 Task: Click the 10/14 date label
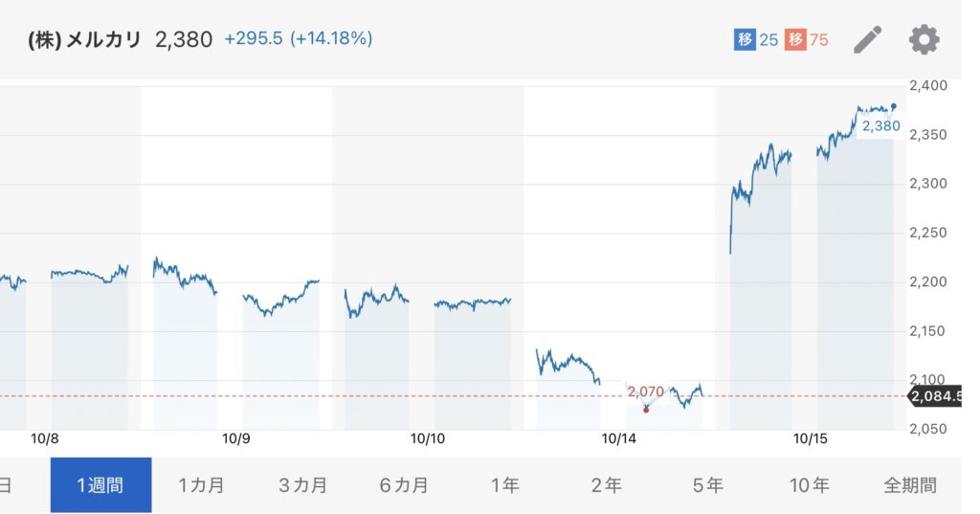pos(619,439)
